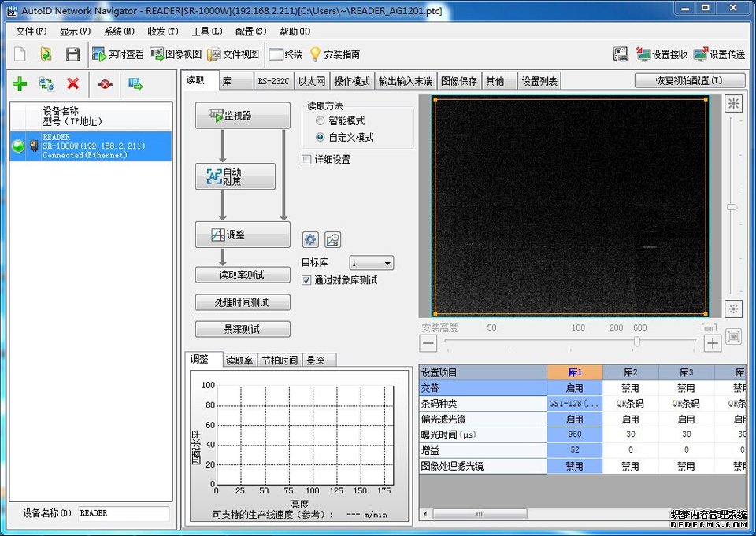Screen dimensions: 756x536
Task: Click the gear settings icon above 目标库
Action: [310, 239]
